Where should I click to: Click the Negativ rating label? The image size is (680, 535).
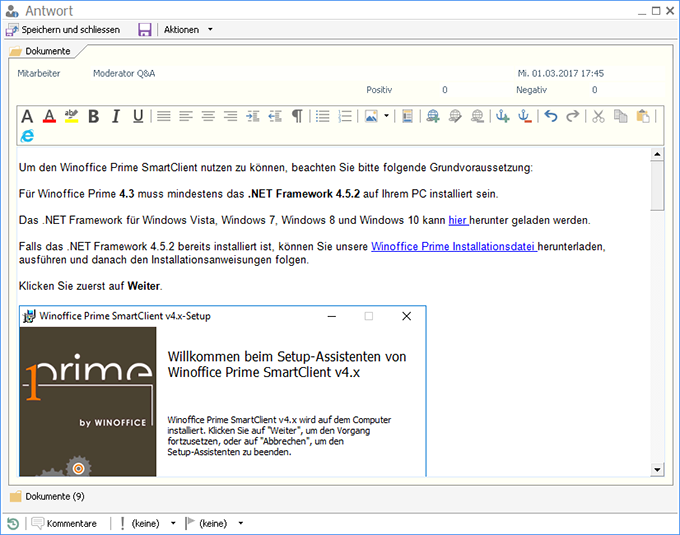click(531, 90)
